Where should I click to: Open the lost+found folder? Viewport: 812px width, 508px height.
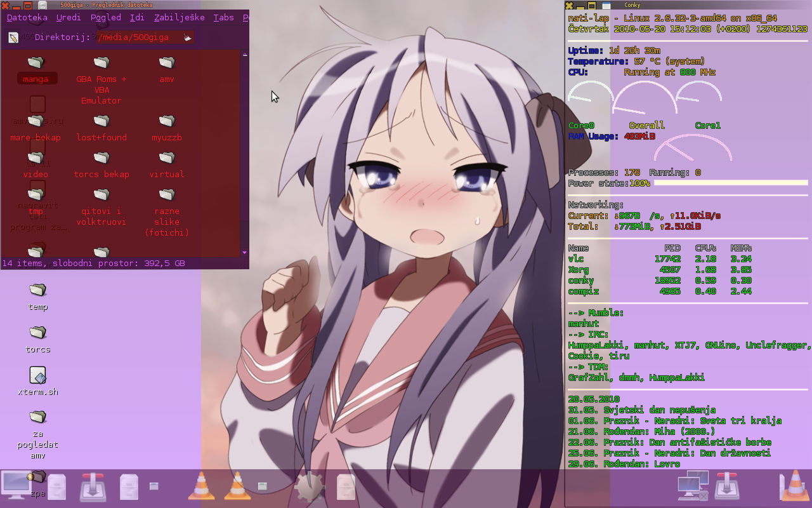click(x=101, y=121)
